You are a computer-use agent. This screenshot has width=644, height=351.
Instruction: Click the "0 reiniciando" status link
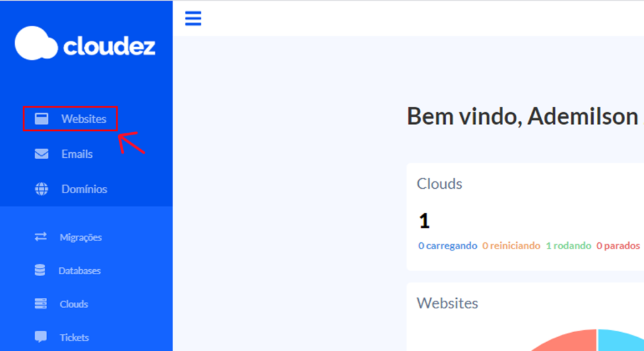(511, 246)
